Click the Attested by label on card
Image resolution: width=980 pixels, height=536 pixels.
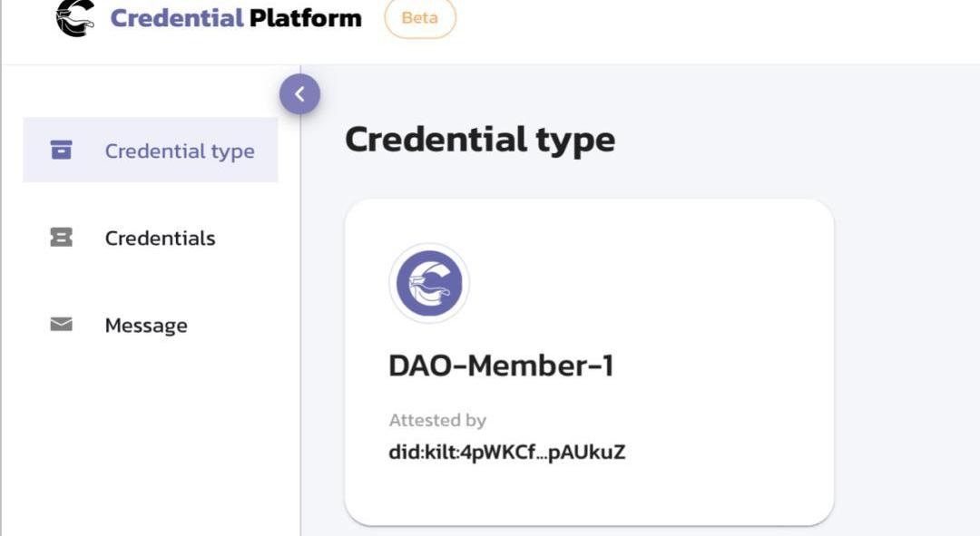coord(437,421)
